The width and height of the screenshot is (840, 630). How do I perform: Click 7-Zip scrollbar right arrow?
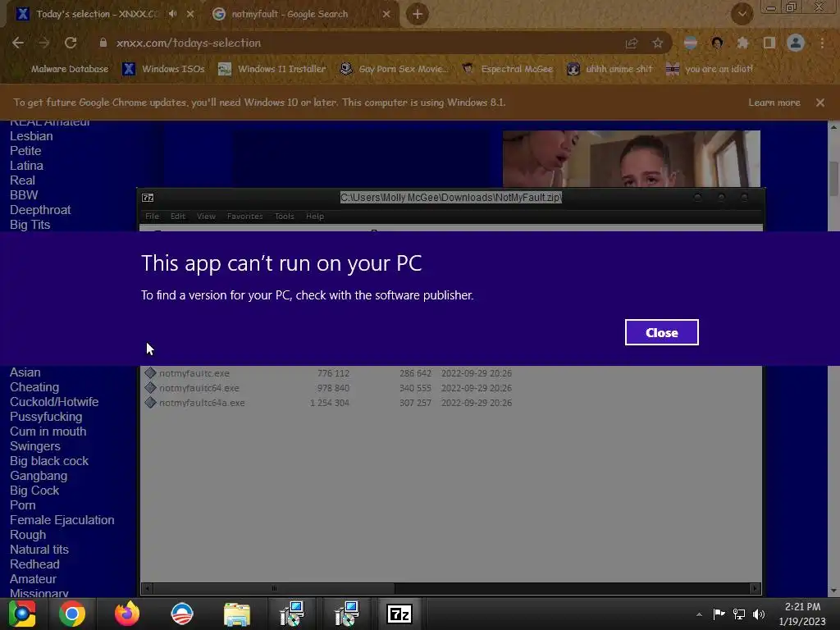(755, 588)
